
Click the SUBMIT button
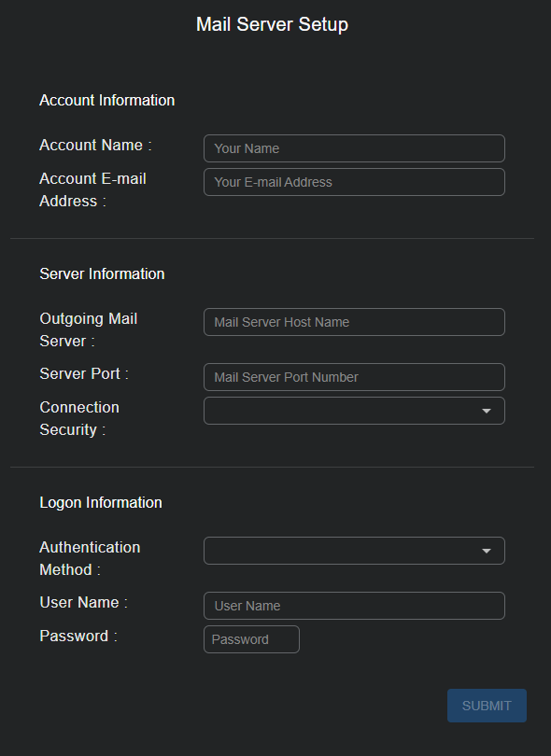pos(487,706)
